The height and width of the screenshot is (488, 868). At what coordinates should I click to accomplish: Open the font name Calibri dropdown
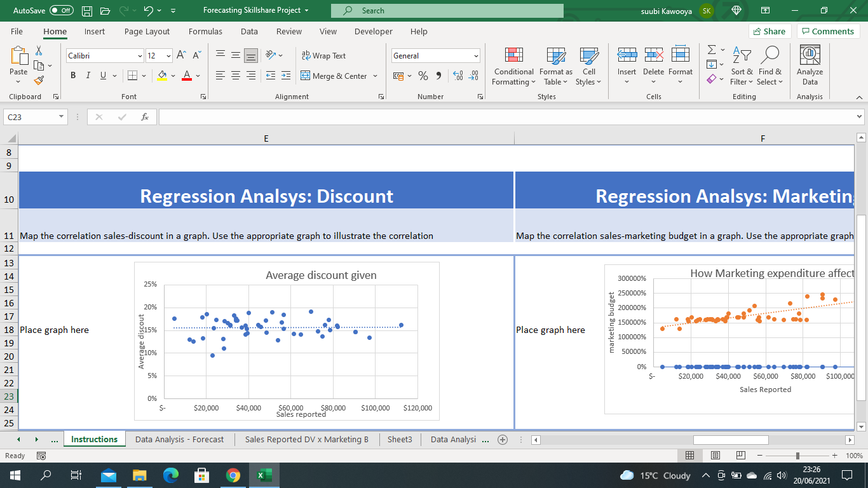click(140, 56)
